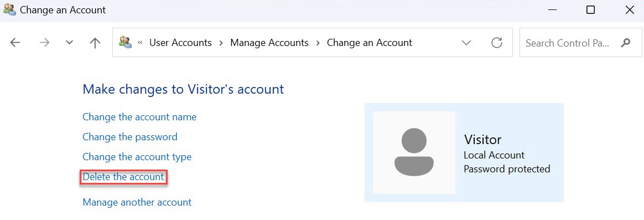Click the search magnifier icon
Image resolution: width=644 pixels, height=220 pixels.
626,42
